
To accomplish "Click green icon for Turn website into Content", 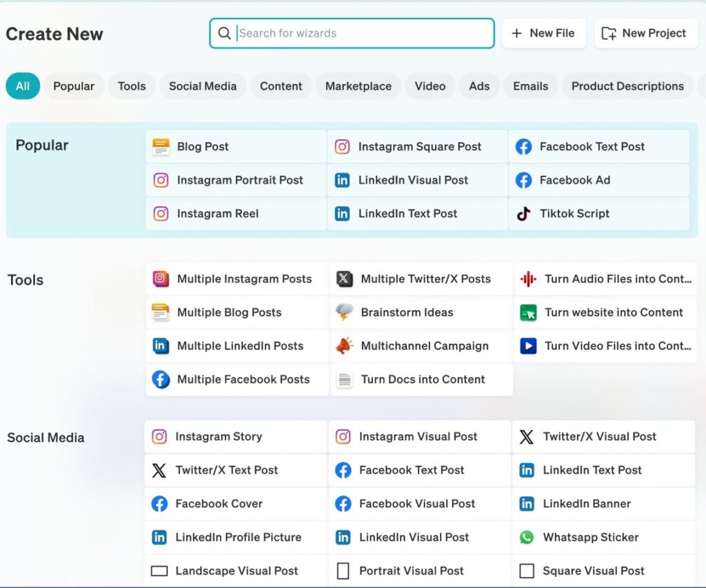I will pyautogui.click(x=528, y=312).
